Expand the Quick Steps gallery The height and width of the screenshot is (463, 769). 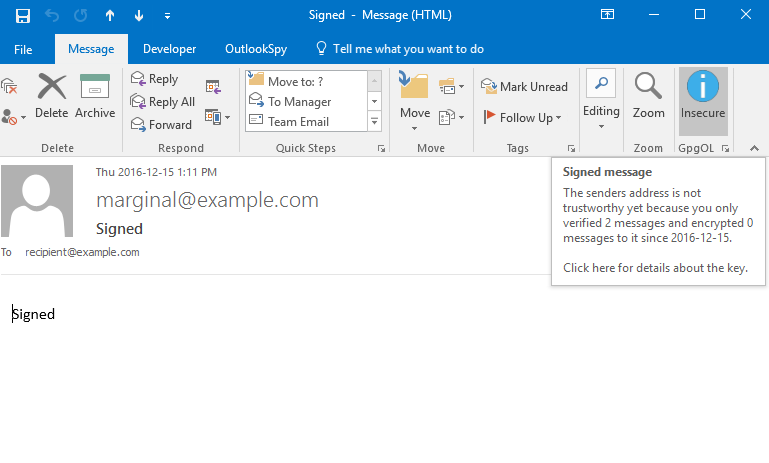[375, 122]
